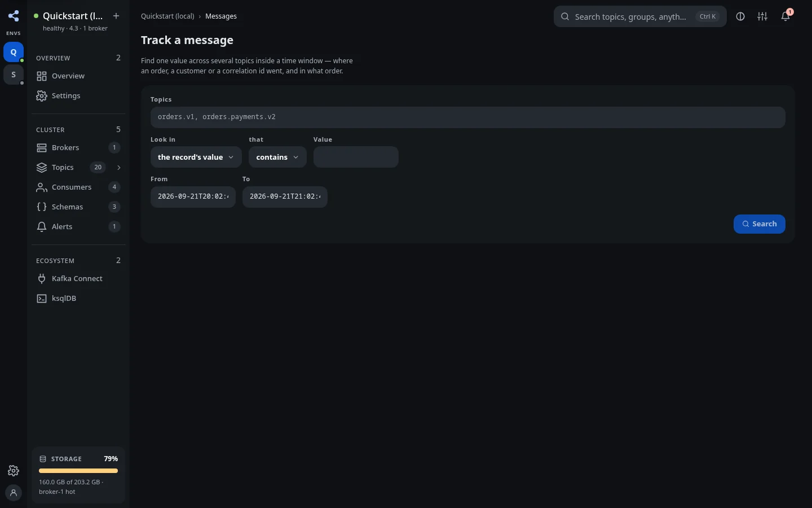Expand the Topics chevron arrow
Screen dimensions: 812x508
coord(118,168)
